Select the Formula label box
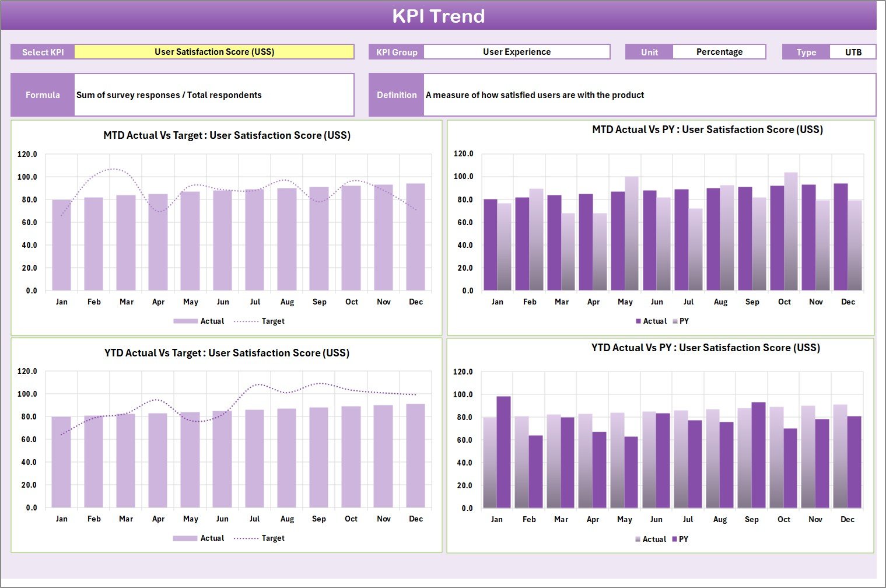This screenshot has width=886, height=588. coord(43,94)
